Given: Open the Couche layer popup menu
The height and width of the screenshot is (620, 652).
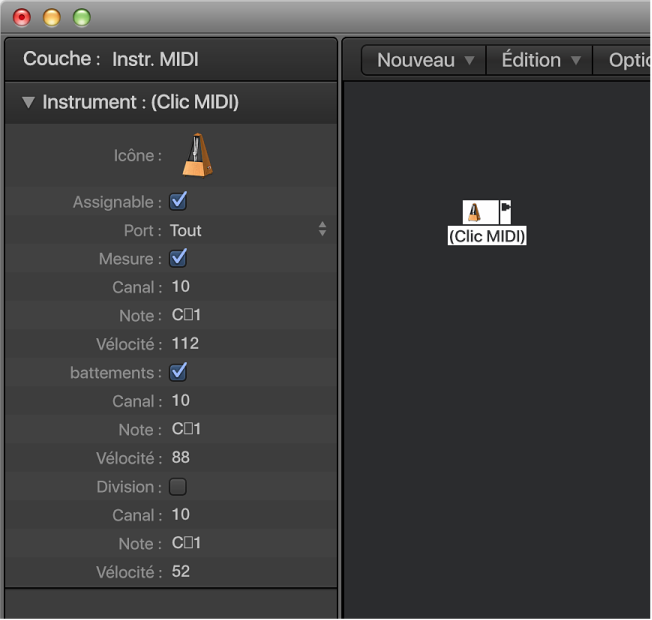Looking at the screenshot, I should coord(155,59).
